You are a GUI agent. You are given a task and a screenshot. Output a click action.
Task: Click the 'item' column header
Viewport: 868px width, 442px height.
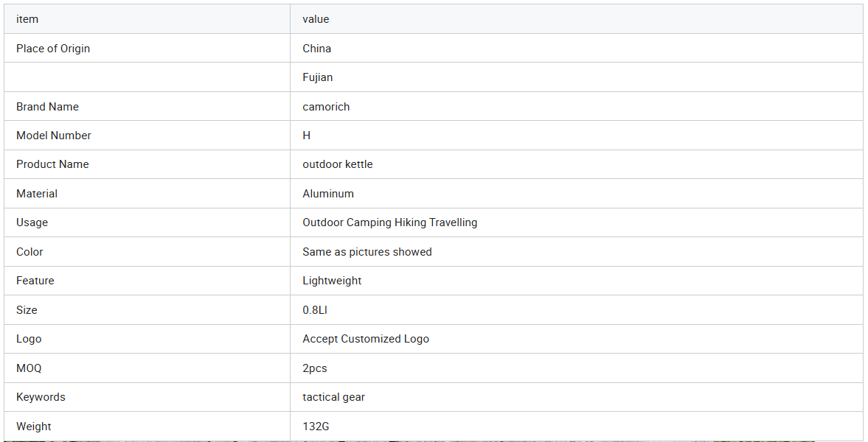pos(27,19)
